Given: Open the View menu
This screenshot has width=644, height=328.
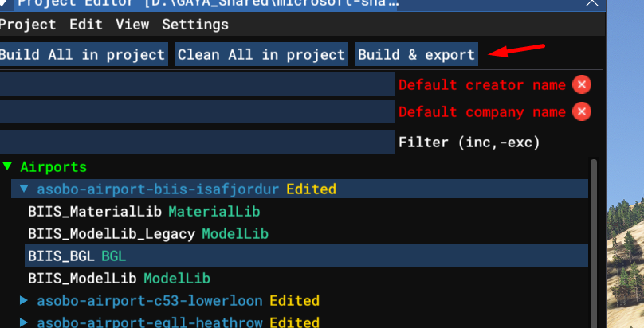Looking at the screenshot, I should pyautogui.click(x=132, y=25).
